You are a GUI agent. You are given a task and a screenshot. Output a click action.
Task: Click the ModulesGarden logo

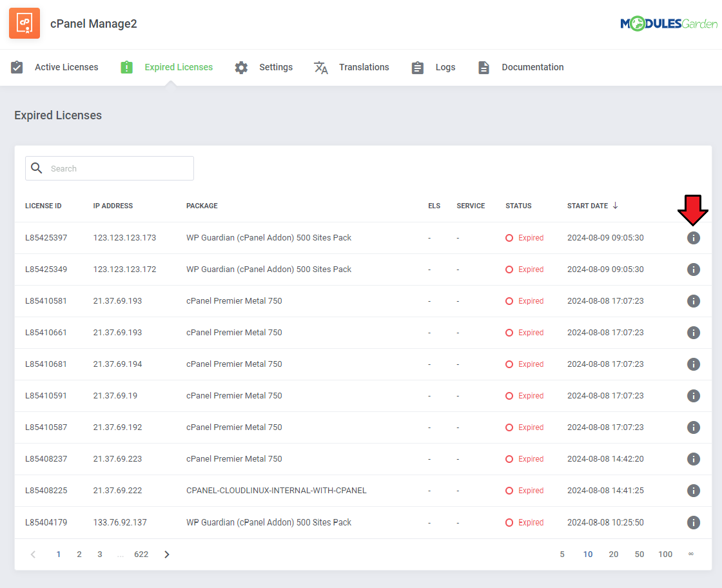[668, 23]
